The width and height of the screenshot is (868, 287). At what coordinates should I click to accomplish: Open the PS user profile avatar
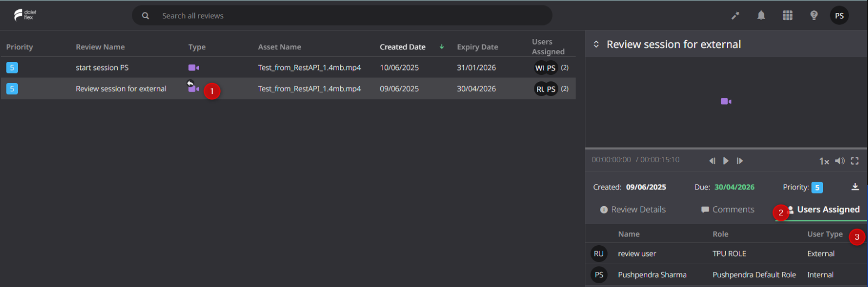tap(839, 16)
